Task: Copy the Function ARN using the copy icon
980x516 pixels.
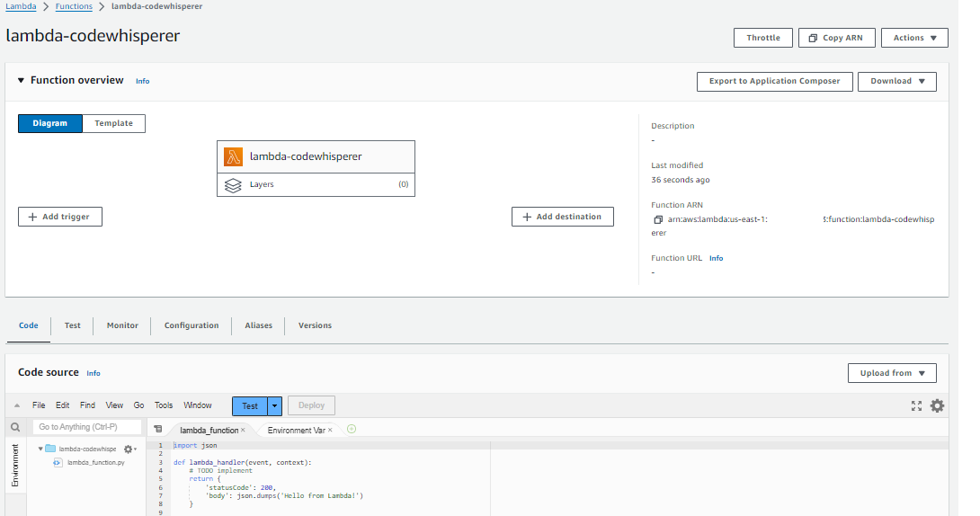Action: (657, 220)
